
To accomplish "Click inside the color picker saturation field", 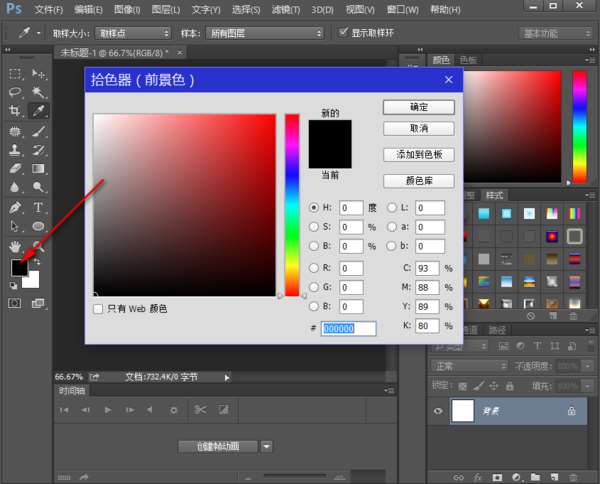I will pyautogui.click(x=184, y=205).
